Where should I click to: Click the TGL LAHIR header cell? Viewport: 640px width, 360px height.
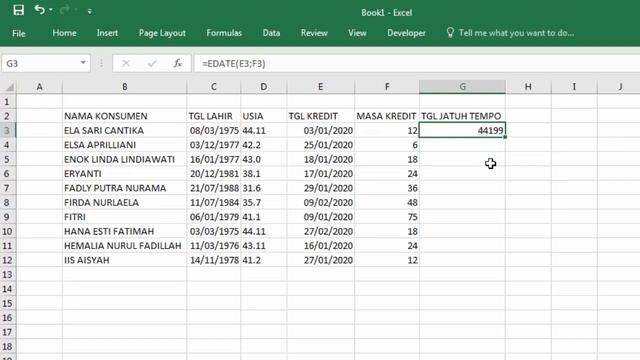(x=213, y=116)
